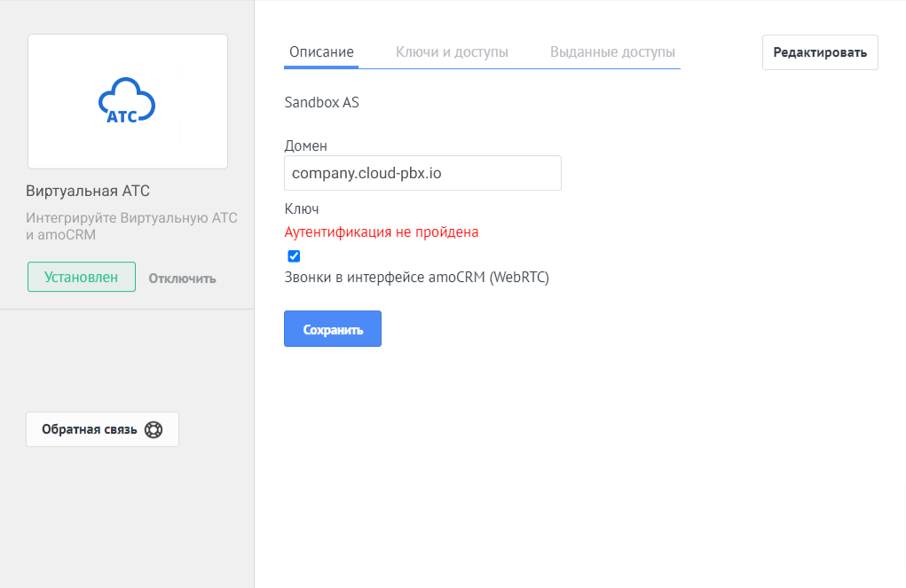Click the blue Сохранить button
The height and width of the screenshot is (588, 906).
point(333,329)
